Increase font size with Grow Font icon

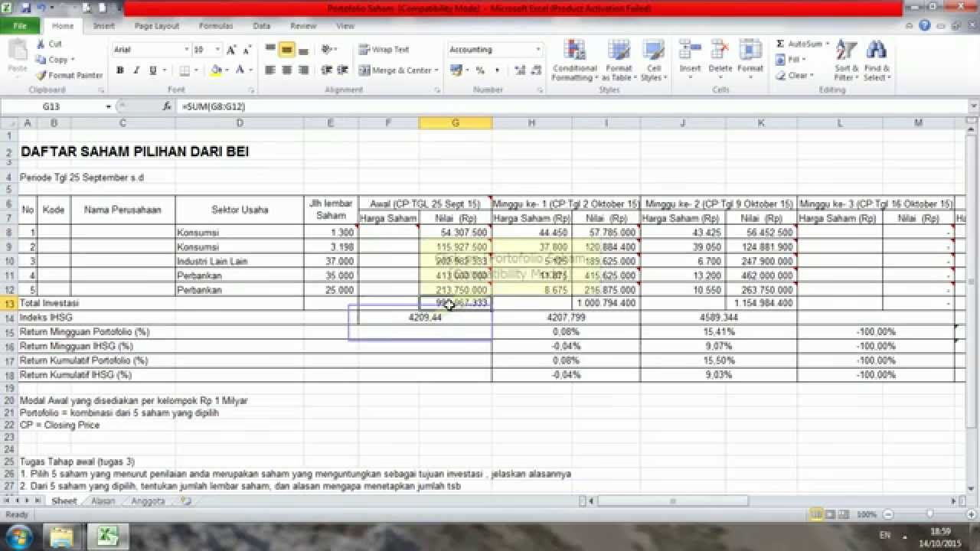(x=232, y=50)
